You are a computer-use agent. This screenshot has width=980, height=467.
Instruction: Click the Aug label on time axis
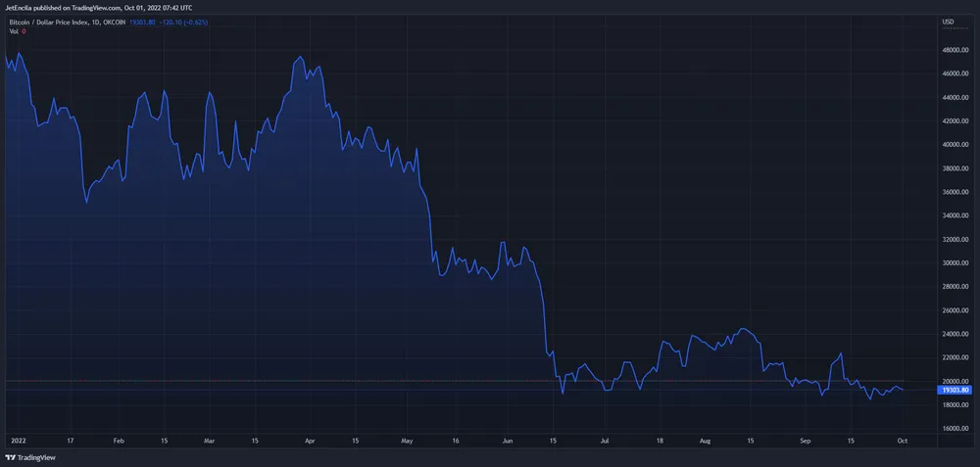point(705,442)
